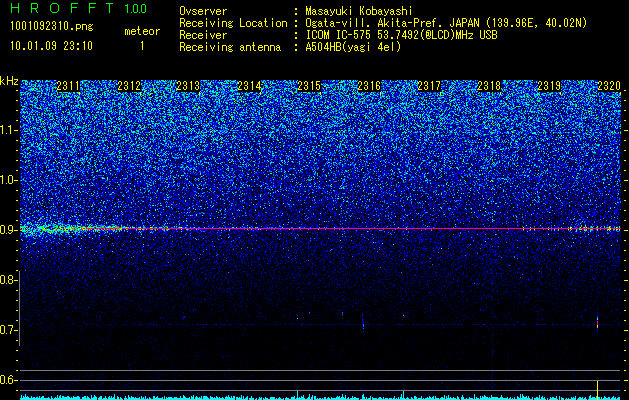Click the 2314 time marker

249,86
